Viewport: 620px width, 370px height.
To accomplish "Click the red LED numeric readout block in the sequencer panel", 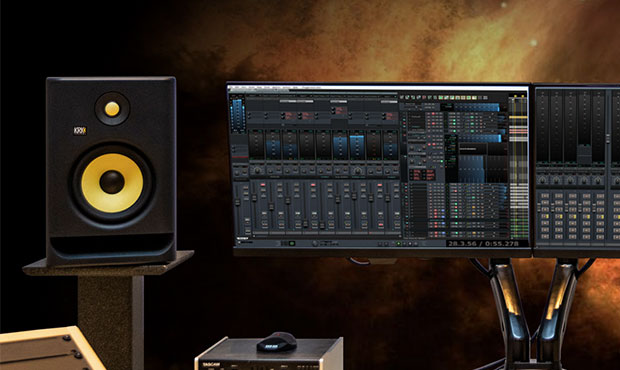I will pyautogui.click(x=422, y=174).
